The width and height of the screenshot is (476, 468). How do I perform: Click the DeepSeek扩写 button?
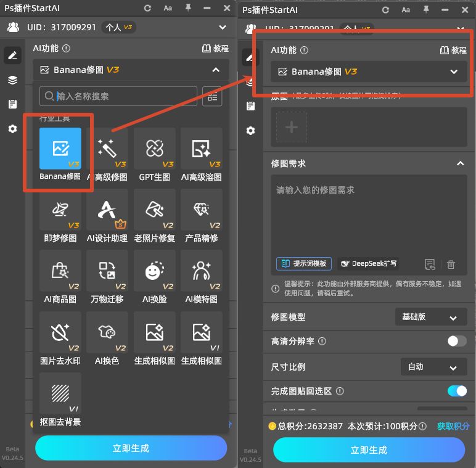tap(368, 264)
